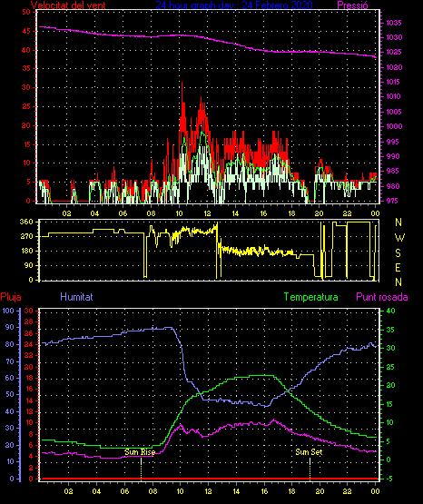This screenshot has height=504, width=423.
Task: Select the 'Humitat' legend label
Action: pyautogui.click(x=76, y=297)
